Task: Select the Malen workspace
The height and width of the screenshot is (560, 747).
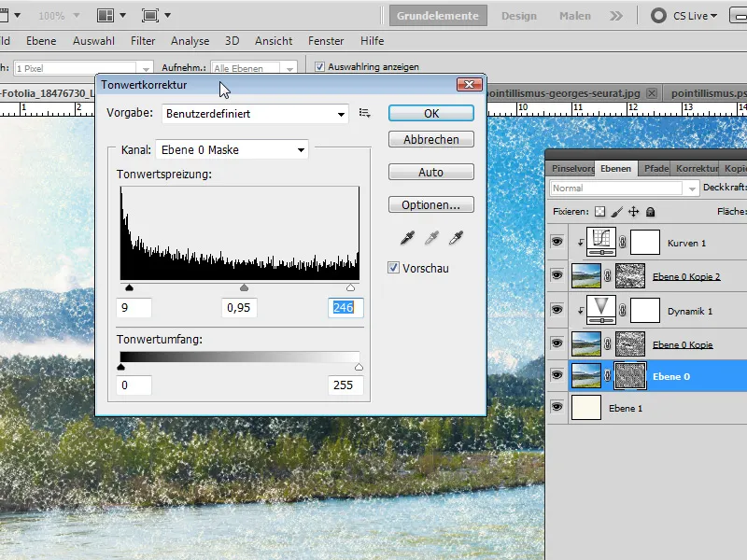Action: [x=574, y=16]
